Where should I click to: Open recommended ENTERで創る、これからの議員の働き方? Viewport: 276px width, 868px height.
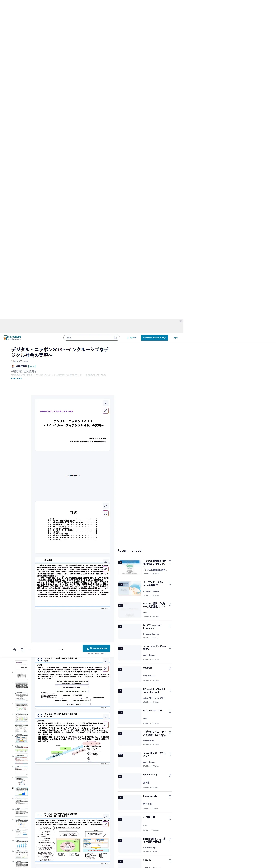(155, 840)
